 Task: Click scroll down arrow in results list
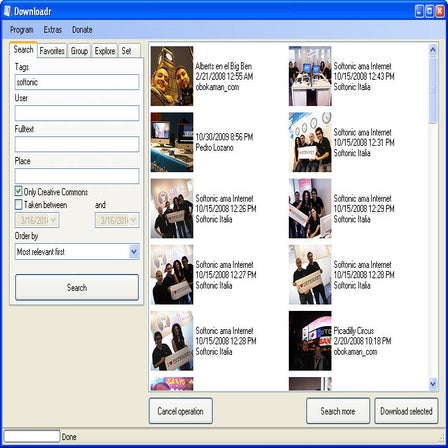tap(433, 384)
